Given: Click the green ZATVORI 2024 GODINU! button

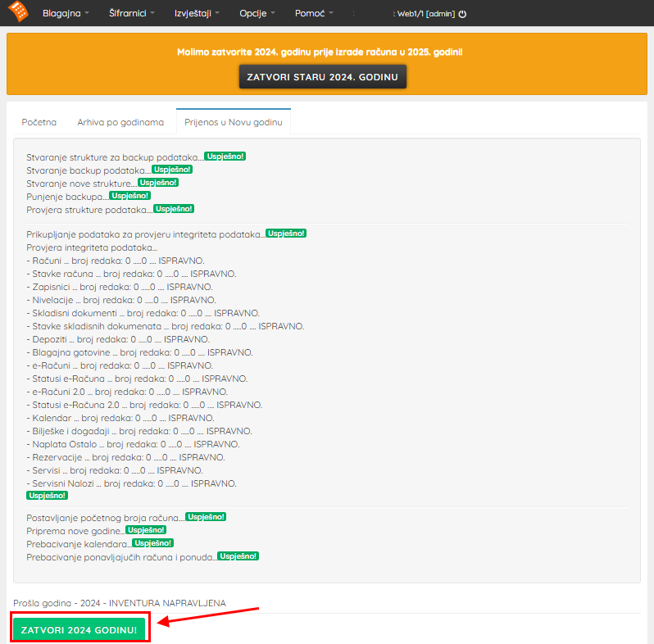Looking at the screenshot, I should tap(79, 630).
